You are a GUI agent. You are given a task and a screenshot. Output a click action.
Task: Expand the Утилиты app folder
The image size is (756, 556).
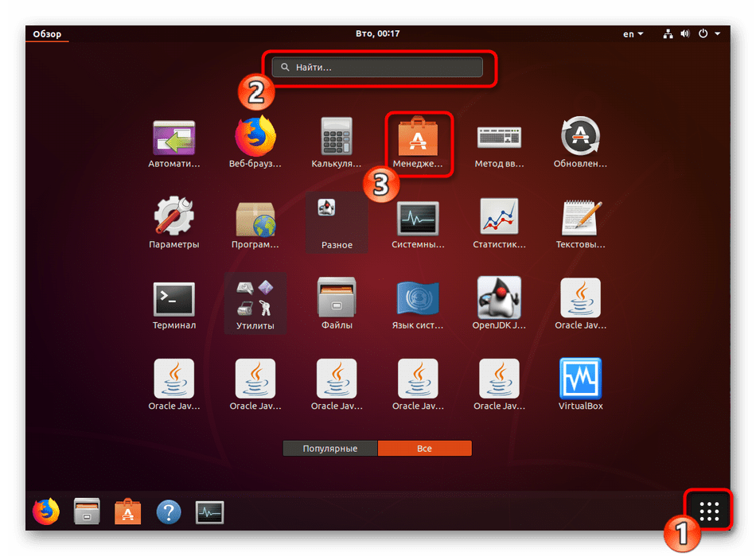coord(255,303)
